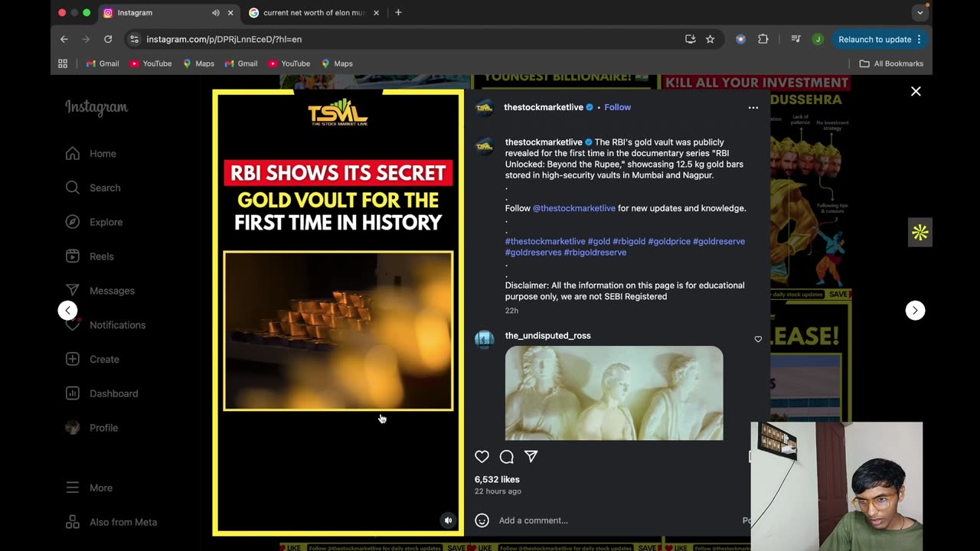This screenshot has width=980, height=551.
Task: Open first Gmail bookmark
Action: coord(103,64)
